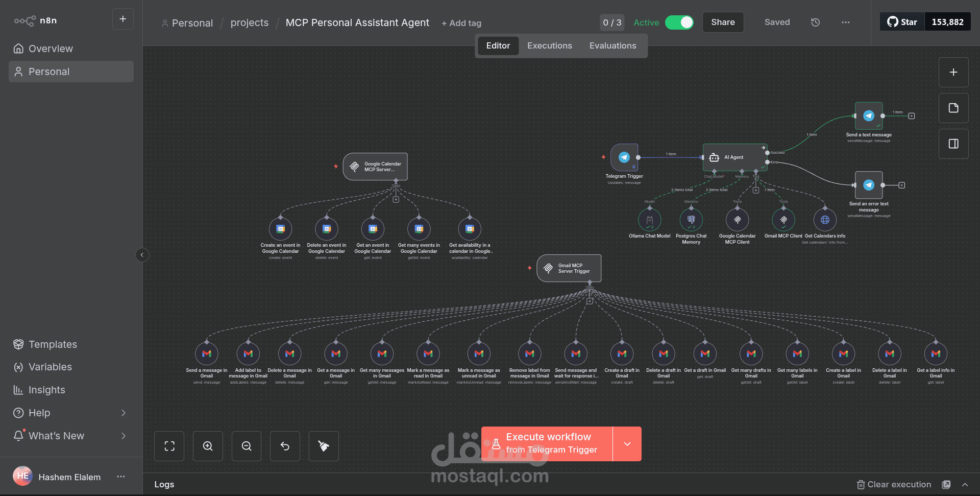Open Delete an event in Google Calendar node
Screen dimensions: 980x496
click(327, 229)
